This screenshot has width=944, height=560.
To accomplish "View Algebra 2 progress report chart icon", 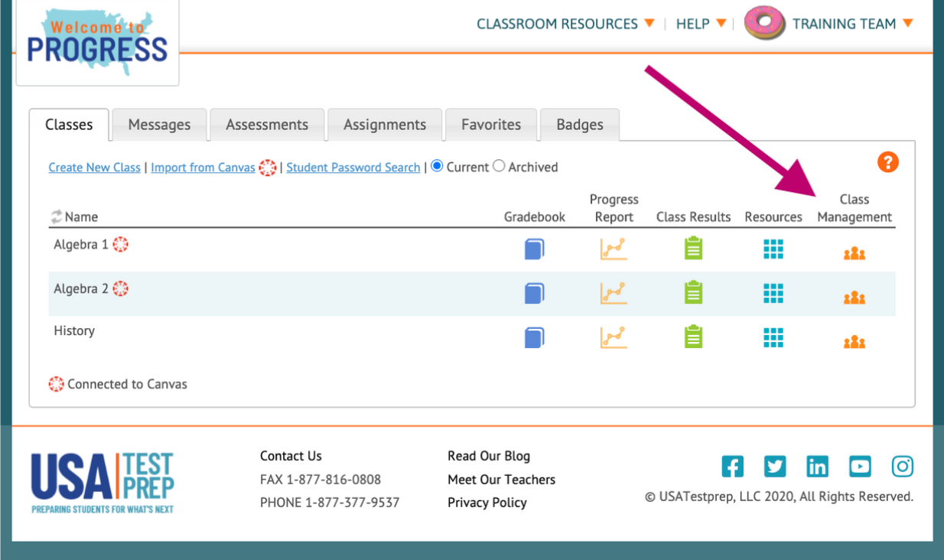I will point(614,293).
